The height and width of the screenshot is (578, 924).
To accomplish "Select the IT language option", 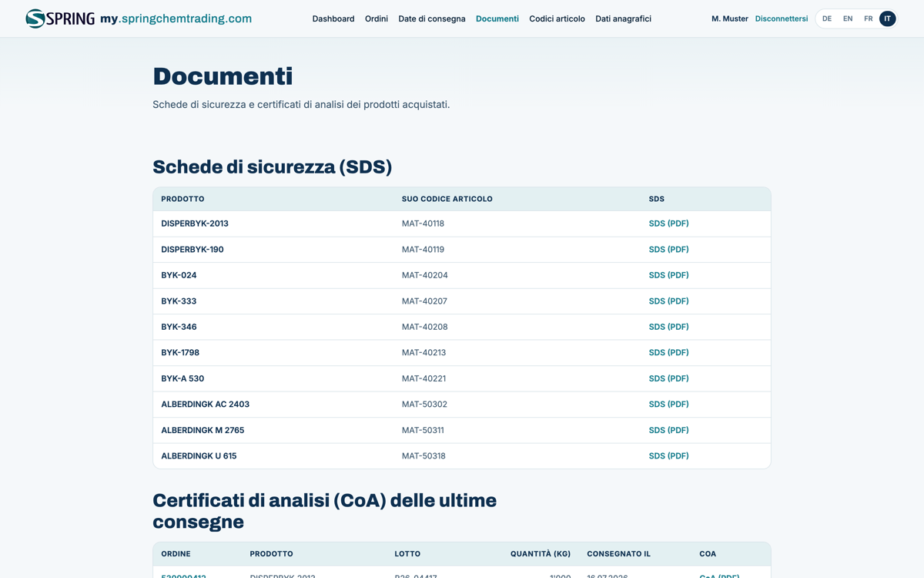I will click(888, 18).
